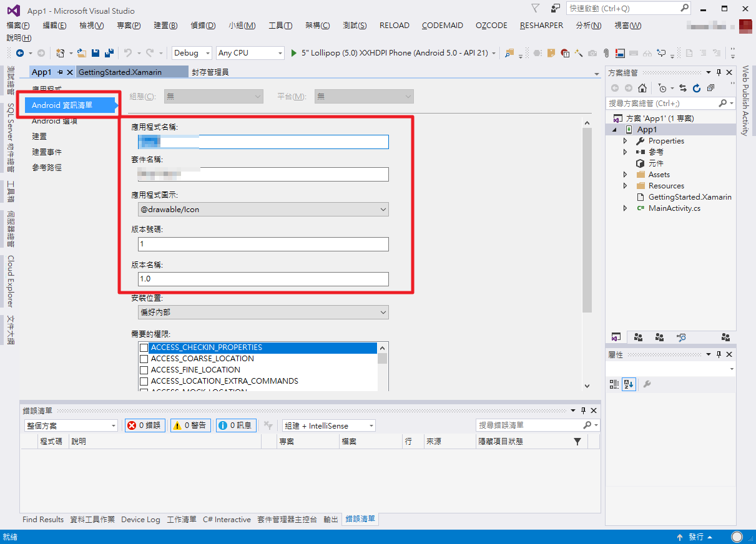Viewport: 756px width, 544px height.
Task: Save the current file with the single-floppy icon
Action: (x=96, y=53)
